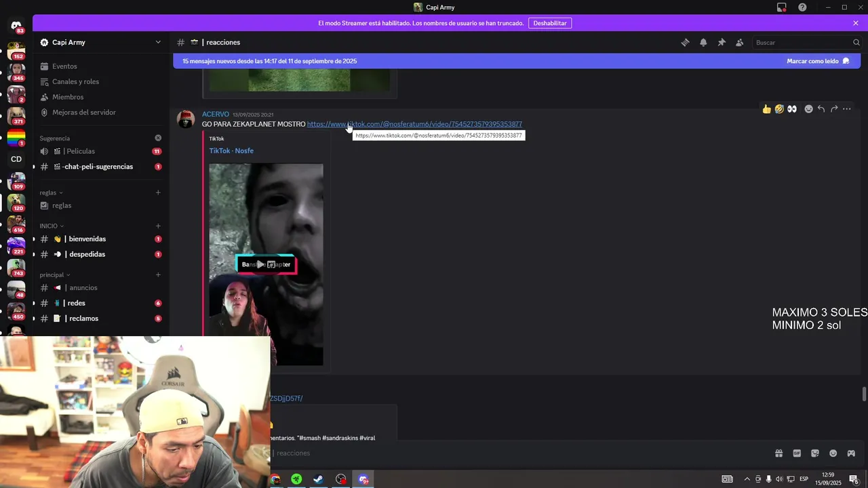Open the emoji picker in message bar
Viewport: 868px width, 488px height.
(833, 453)
